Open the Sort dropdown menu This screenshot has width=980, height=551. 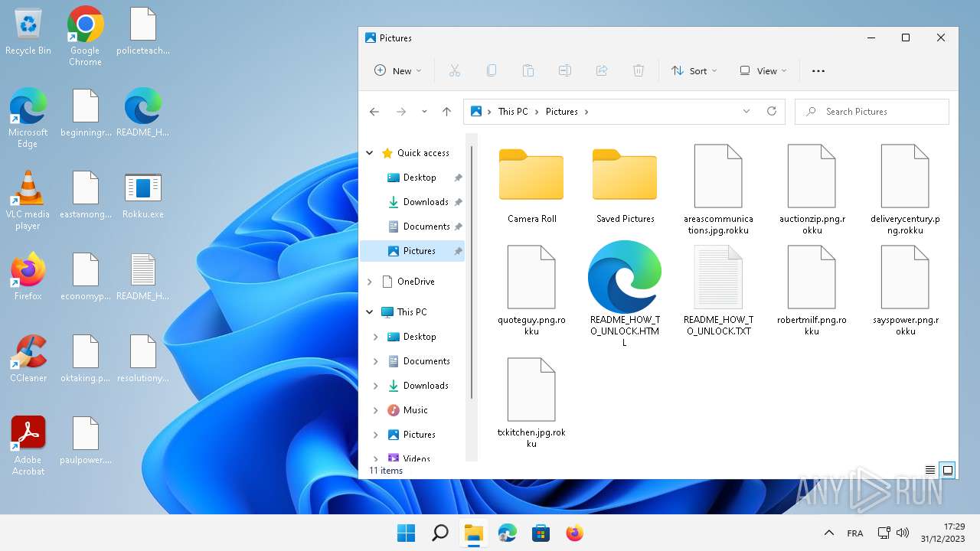tap(694, 70)
